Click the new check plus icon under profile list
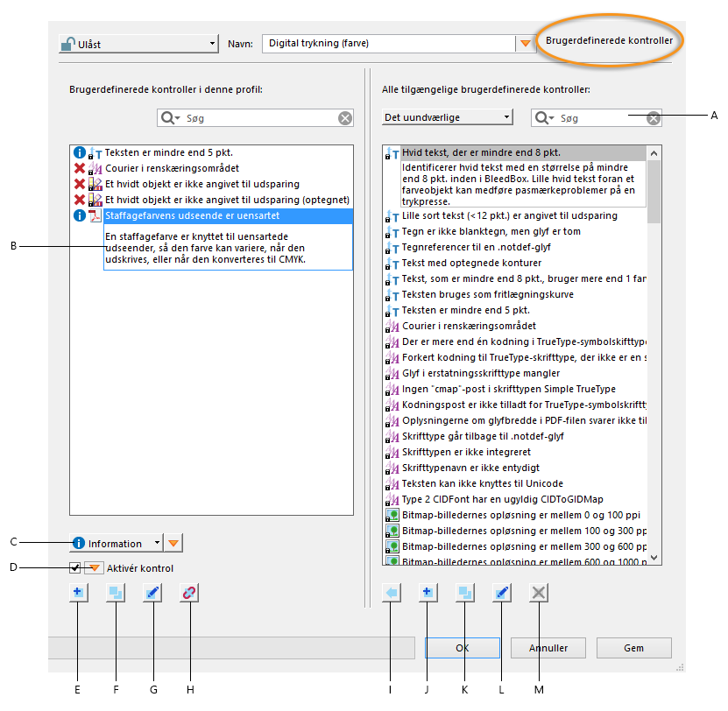Viewport: 728px width, 711px height. tap(78, 592)
